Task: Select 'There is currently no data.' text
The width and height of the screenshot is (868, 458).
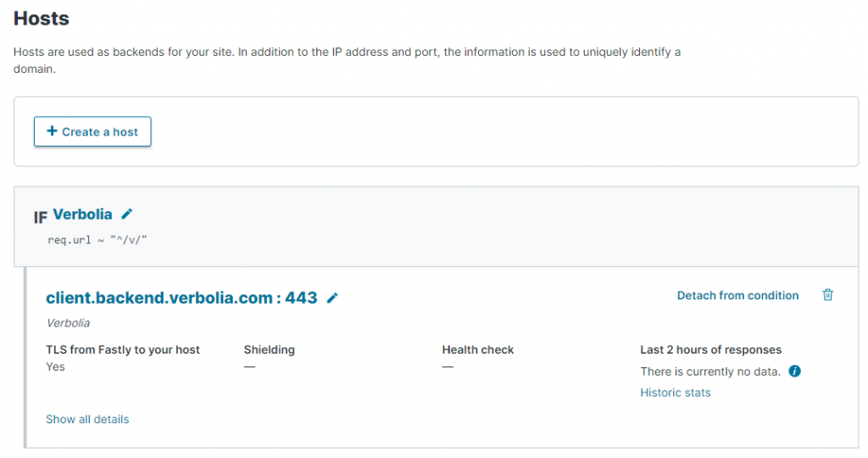Action: [x=710, y=371]
